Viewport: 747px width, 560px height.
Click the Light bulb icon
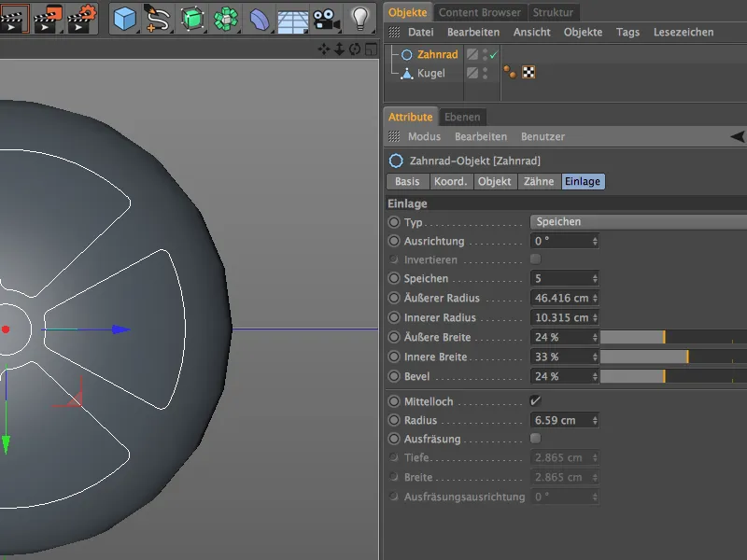[x=360, y=19]
